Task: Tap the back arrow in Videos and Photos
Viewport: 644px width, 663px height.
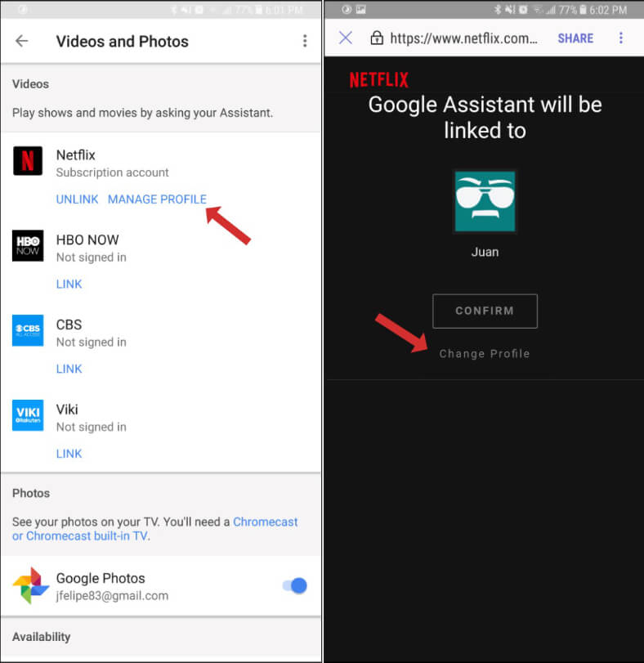Action: pos(21,41)
